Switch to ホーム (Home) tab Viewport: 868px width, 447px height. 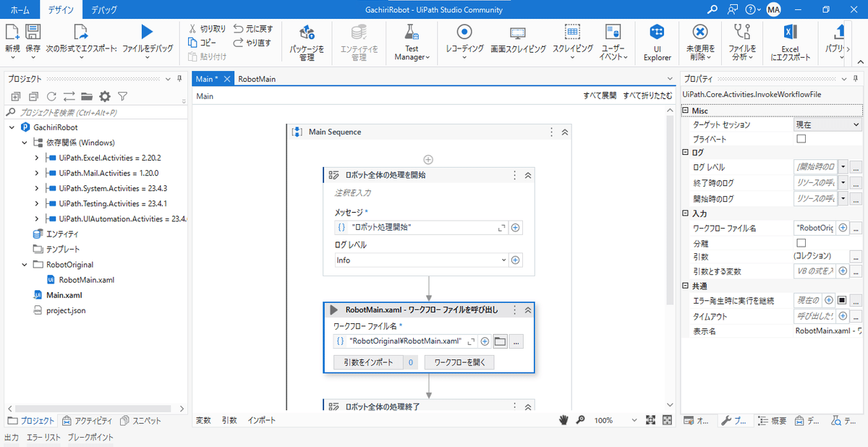[x=20, y=10]
